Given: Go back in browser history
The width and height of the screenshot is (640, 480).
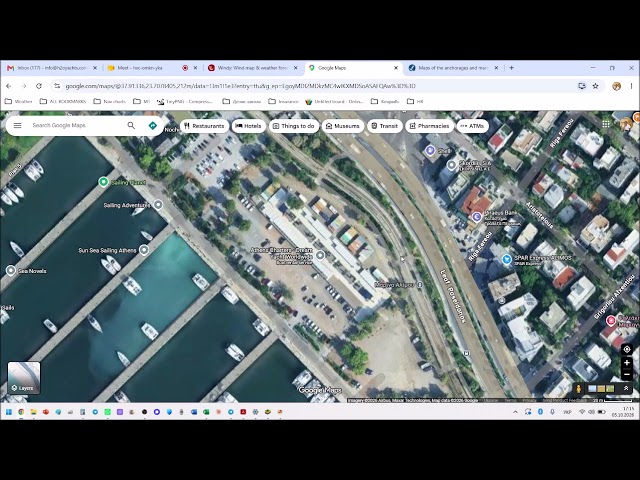Looking at the screenshot, I should click(x=9, y=86).
